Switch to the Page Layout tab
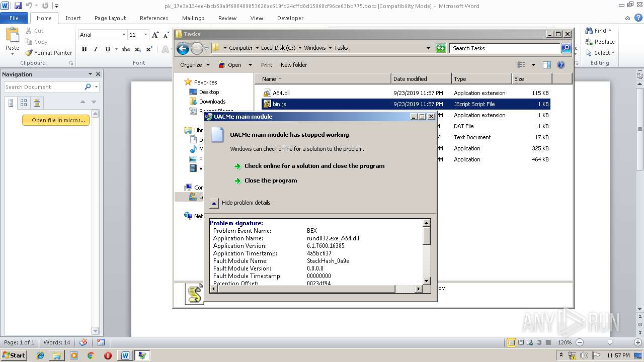Viewport: 644px width, 362px height. pyautogui.click(x=110, y=18)
